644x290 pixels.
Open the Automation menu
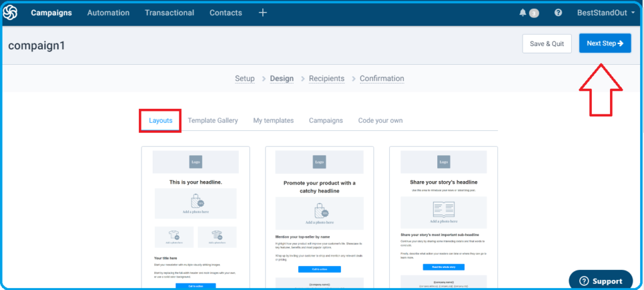click(x=108, y=13)
